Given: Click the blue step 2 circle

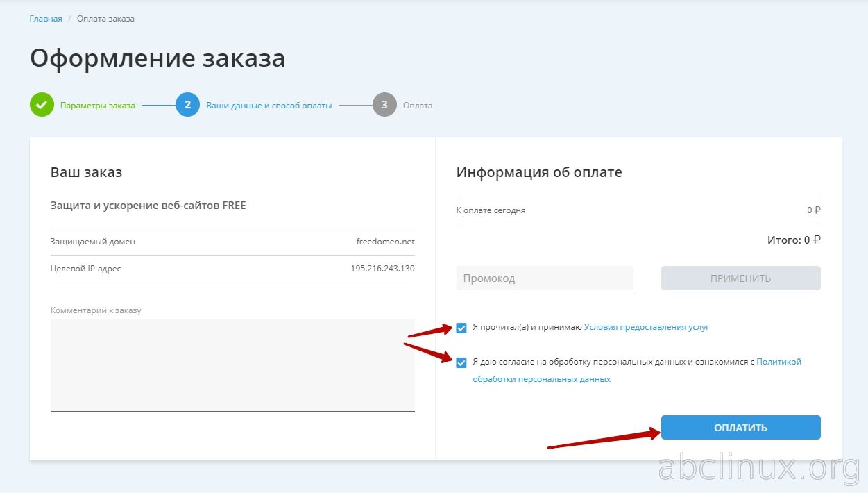Looking at the screenshot, I should pyautogui.click(x=187, y=105).
